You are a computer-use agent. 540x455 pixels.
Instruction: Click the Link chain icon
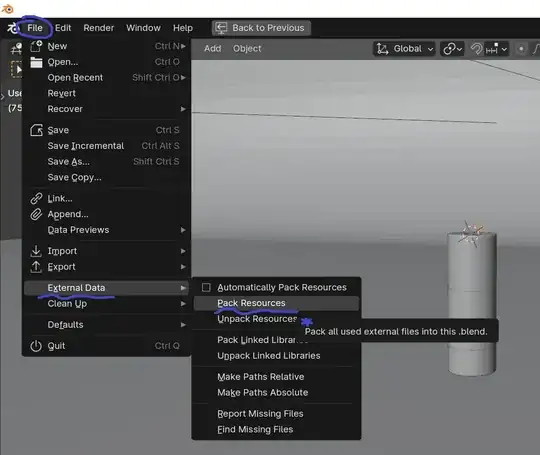click(36, 198)
